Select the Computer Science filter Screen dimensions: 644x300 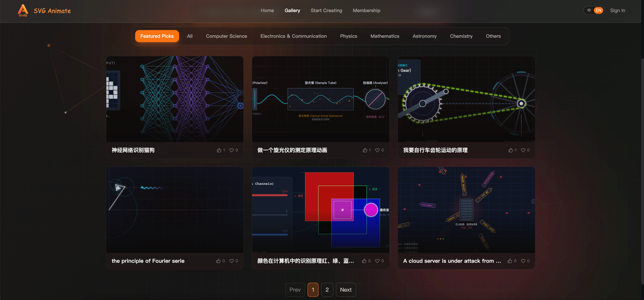click(226, 36)
